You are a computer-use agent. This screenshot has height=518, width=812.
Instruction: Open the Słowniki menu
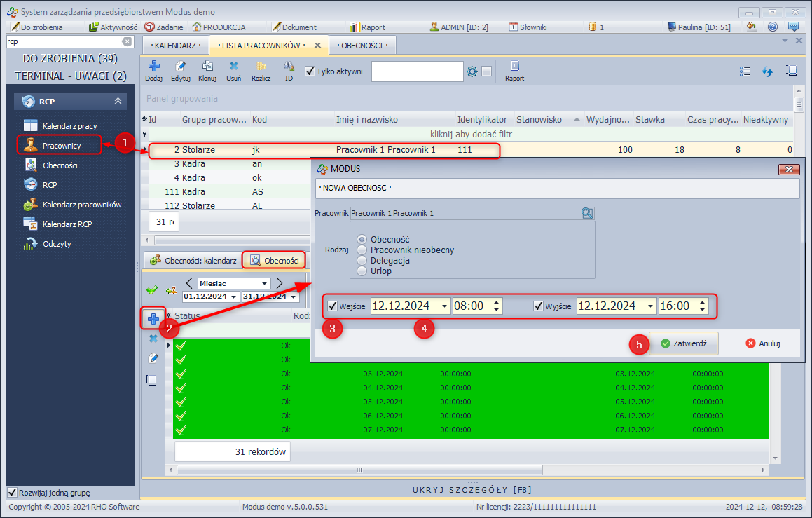528,27
